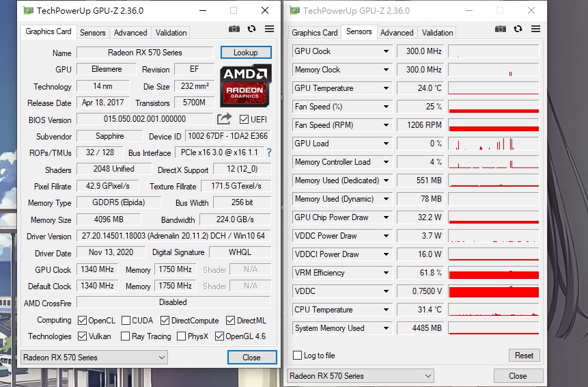The width and height of the screenshot is (588, 387).
Task: Click the GPU Clock 300.0 MHz value
Action: [421, 51]
